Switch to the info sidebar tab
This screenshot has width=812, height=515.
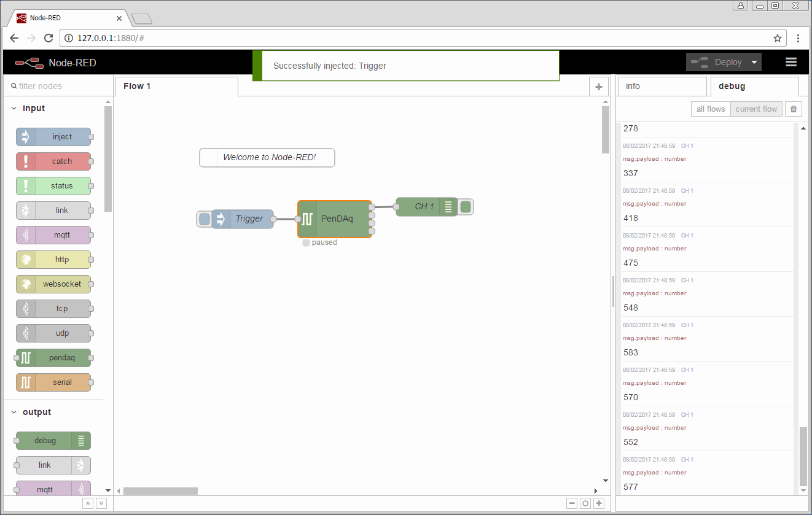click(x=662, y=87)
